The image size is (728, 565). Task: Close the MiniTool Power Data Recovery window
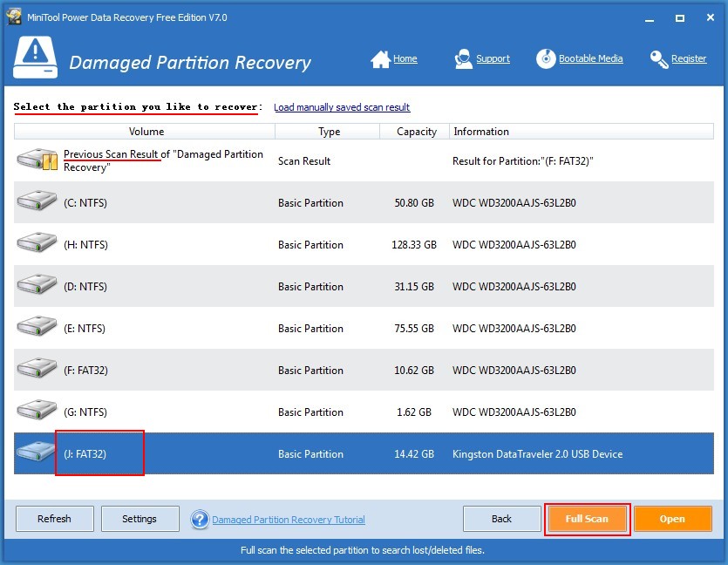711,17
